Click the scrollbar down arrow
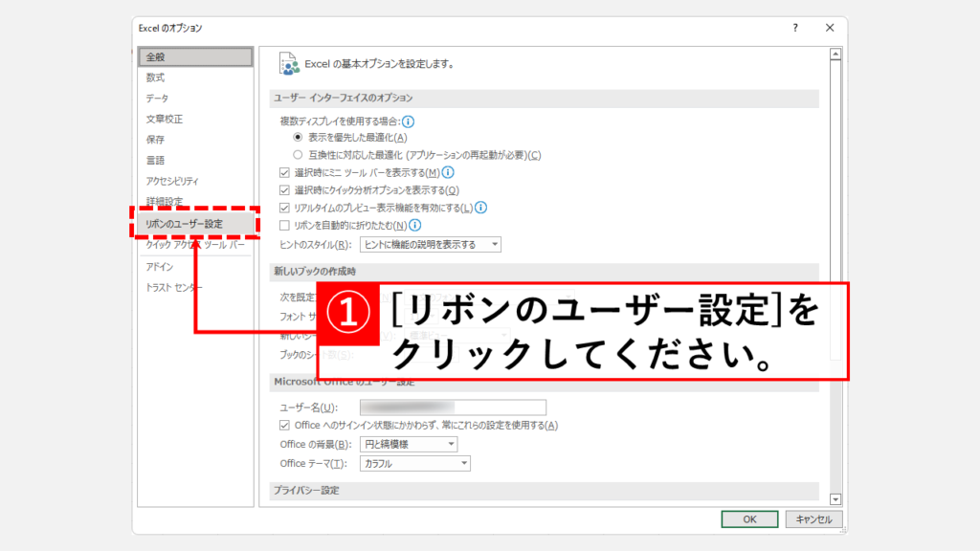The width and height of the screenshot is (980, 551). point(835,498)
